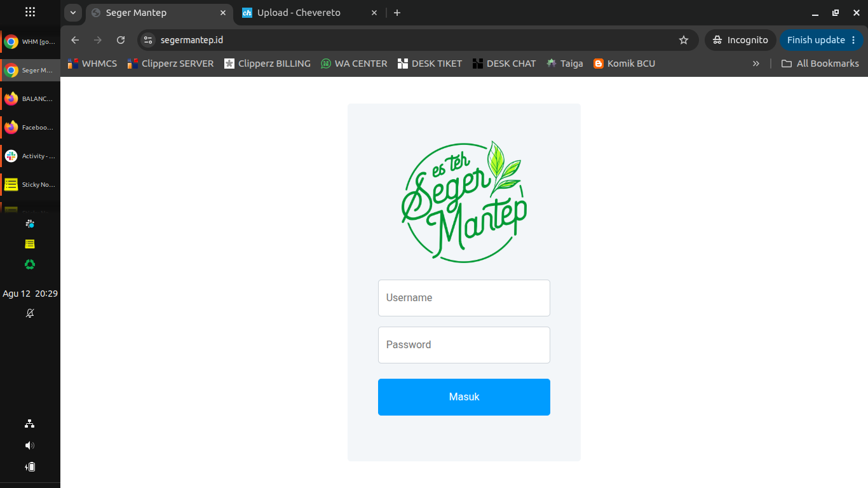
Task: Open Slack Activity window in dock
Action: tap(30, 156)
